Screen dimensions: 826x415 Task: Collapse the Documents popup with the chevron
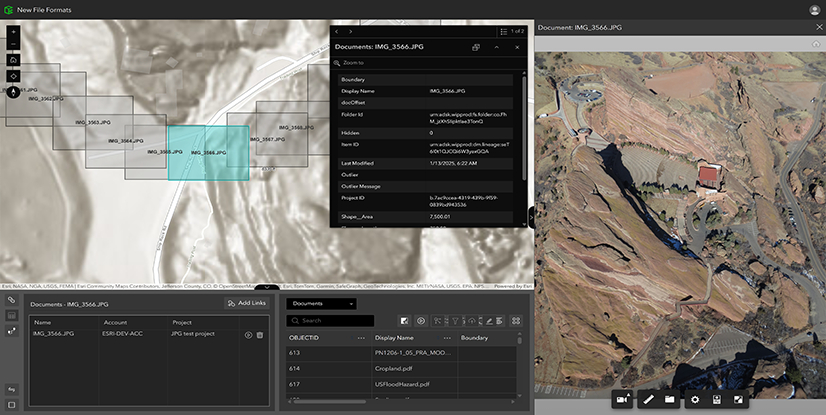497,47
